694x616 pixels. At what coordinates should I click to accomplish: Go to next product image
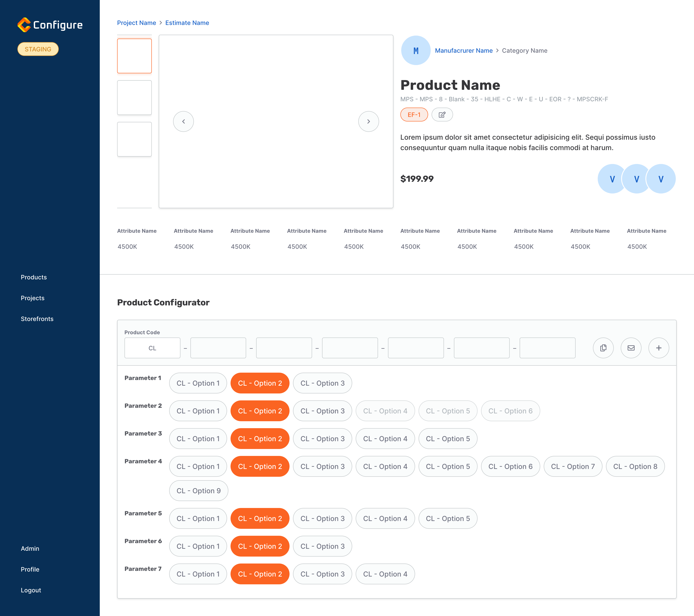368,121
